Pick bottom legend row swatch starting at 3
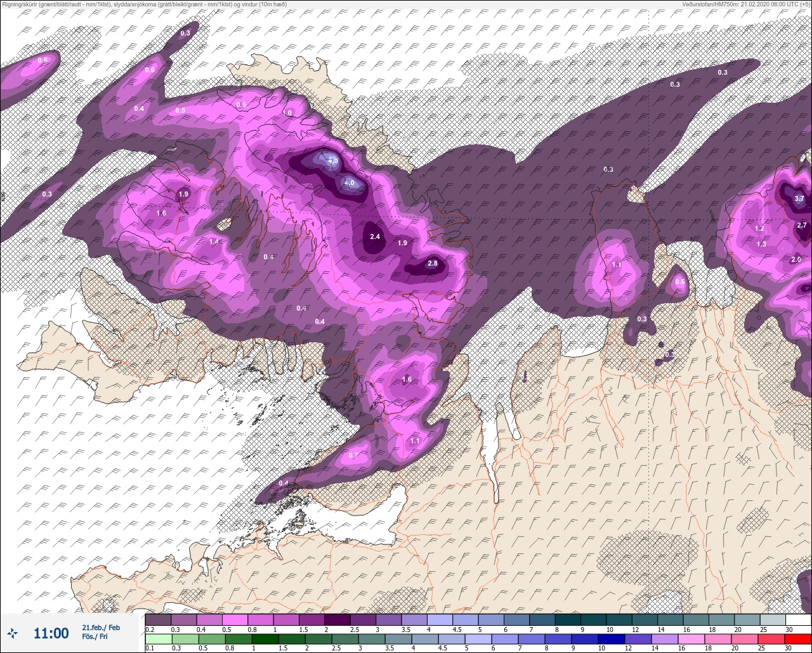The width and height of the screenshot is (812, 653). pyautogui.click(x=371, y=638)
